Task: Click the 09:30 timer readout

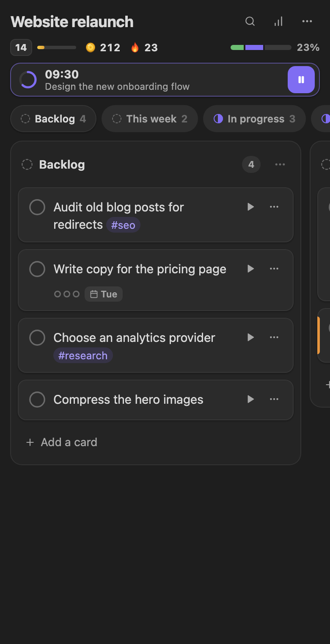Action: [62, 75]
